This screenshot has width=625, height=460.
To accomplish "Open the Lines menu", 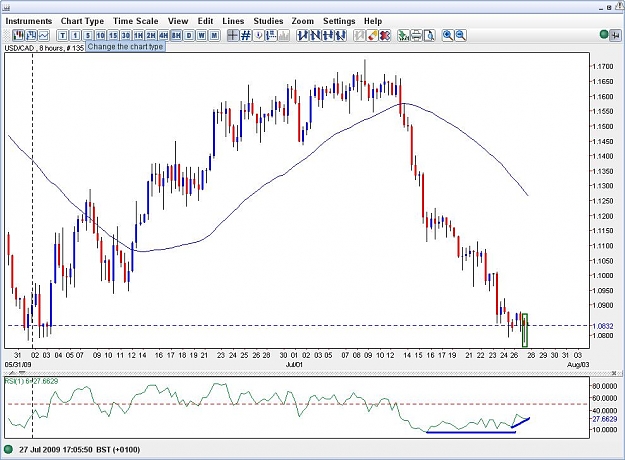I will 233,21.
